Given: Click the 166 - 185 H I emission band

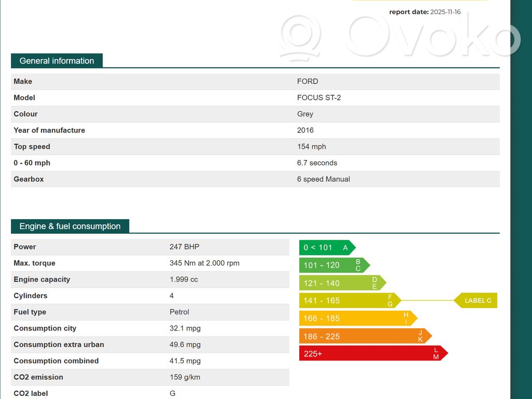Looking at the screenshot, I should [358, 318].
